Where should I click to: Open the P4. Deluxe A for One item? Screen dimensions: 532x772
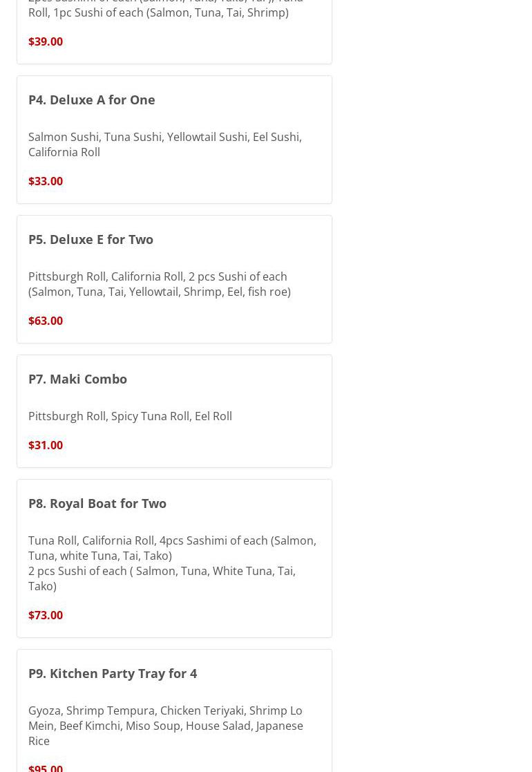coord(91,100)
